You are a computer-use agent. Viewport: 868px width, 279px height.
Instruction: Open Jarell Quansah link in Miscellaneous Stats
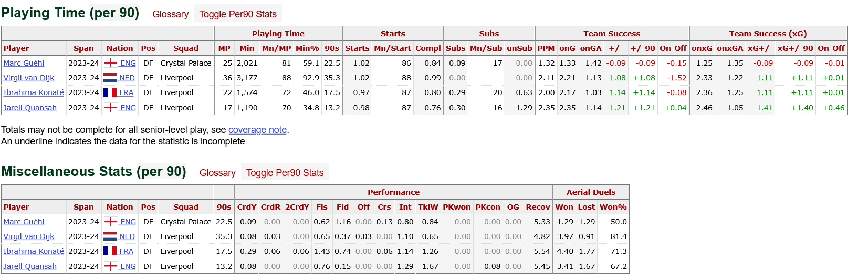(30, 266)
